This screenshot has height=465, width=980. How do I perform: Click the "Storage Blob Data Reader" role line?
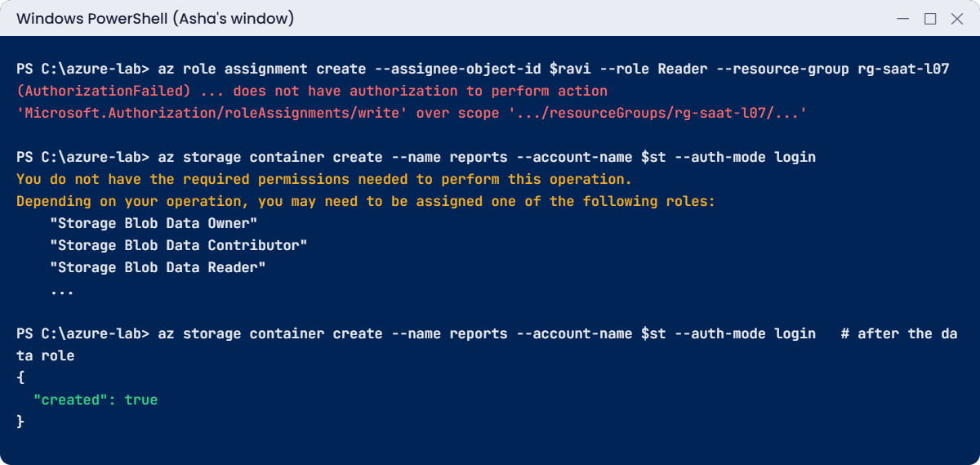tap(158, 267)
